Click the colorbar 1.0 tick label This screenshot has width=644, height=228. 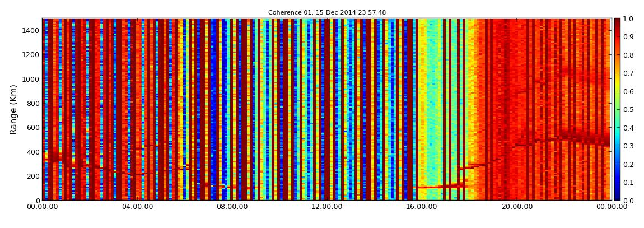[x=628, y=19]
